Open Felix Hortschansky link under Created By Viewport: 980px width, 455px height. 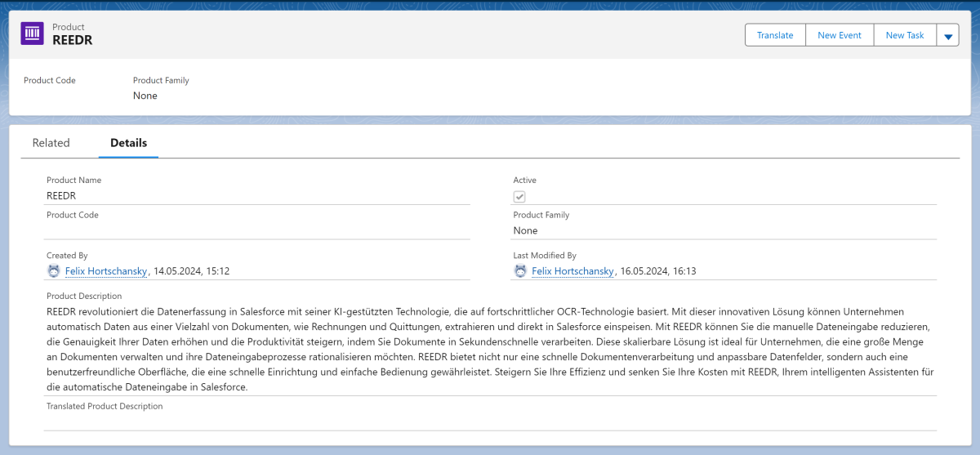click(107, 271)
